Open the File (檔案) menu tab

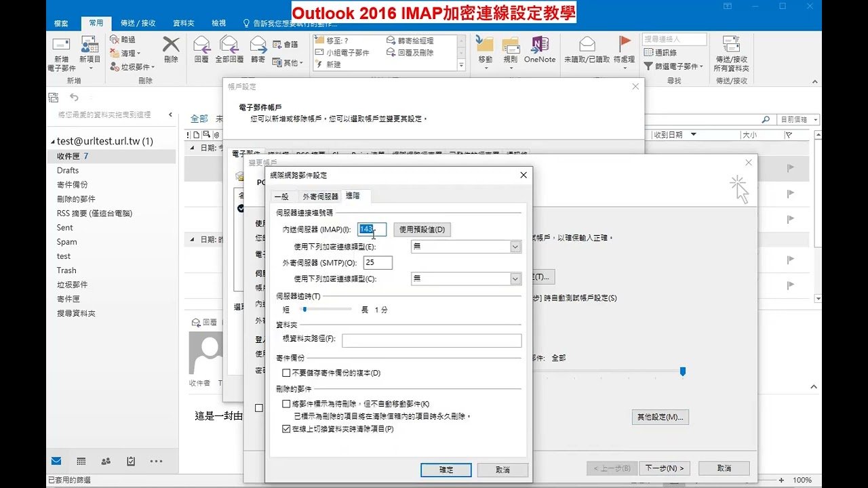[x=61, y=23]
